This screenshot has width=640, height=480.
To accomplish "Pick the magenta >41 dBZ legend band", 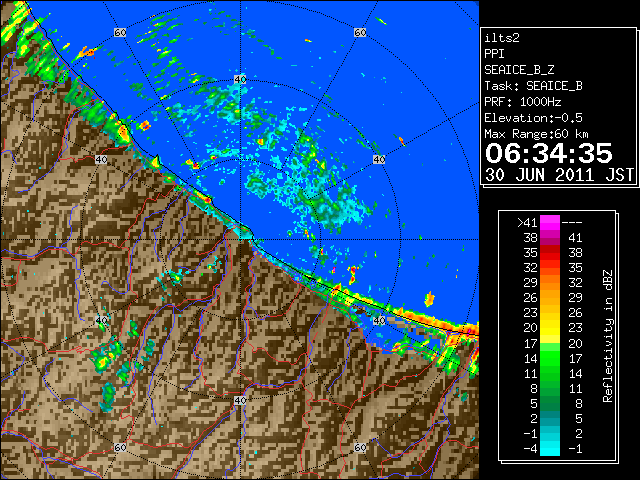I will 550,223.
